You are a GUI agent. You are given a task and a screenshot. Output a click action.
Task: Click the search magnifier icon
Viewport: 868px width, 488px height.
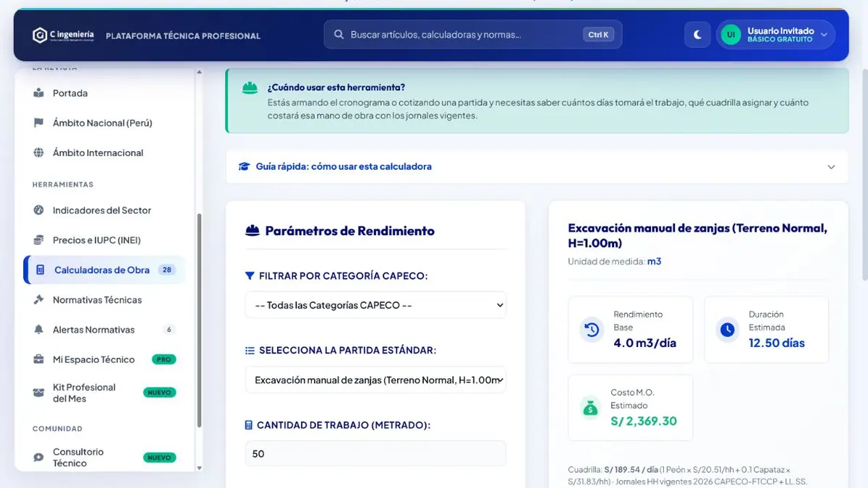click(339, 35)
